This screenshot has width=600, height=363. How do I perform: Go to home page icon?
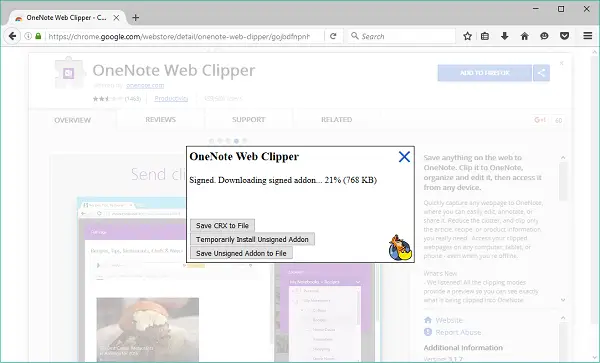click(524, 36)
